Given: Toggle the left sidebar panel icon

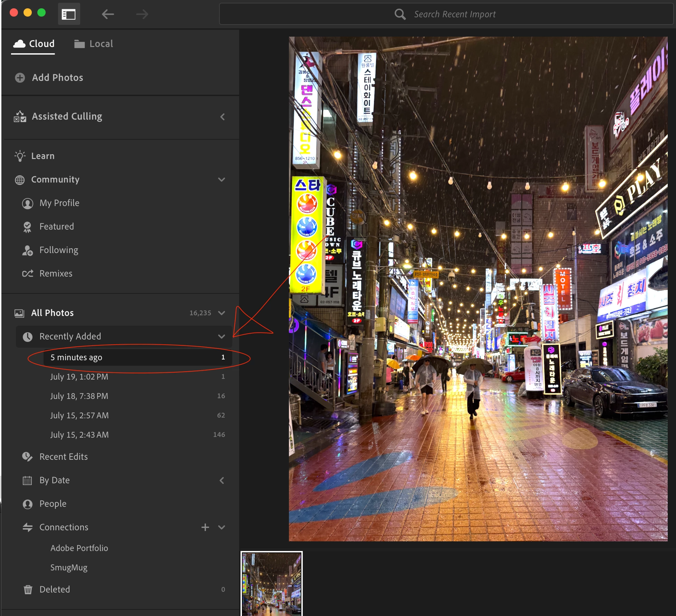Looking at the screenshot, I should tap(68, 14).
